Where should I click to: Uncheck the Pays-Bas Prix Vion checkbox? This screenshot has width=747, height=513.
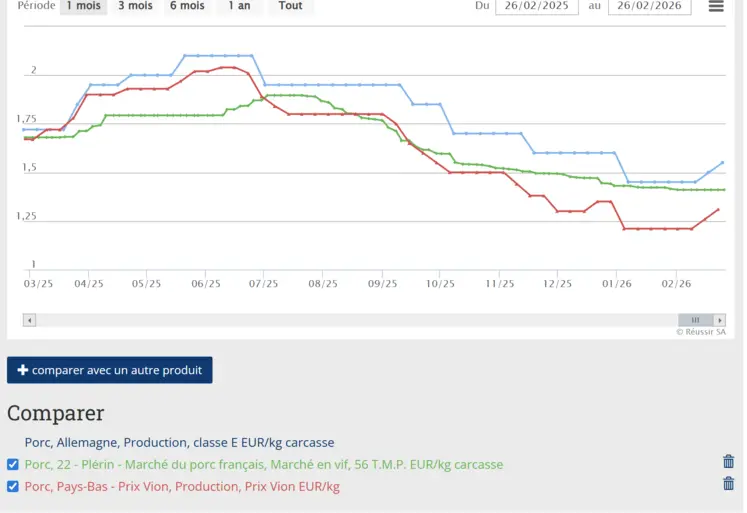point(13,486)
